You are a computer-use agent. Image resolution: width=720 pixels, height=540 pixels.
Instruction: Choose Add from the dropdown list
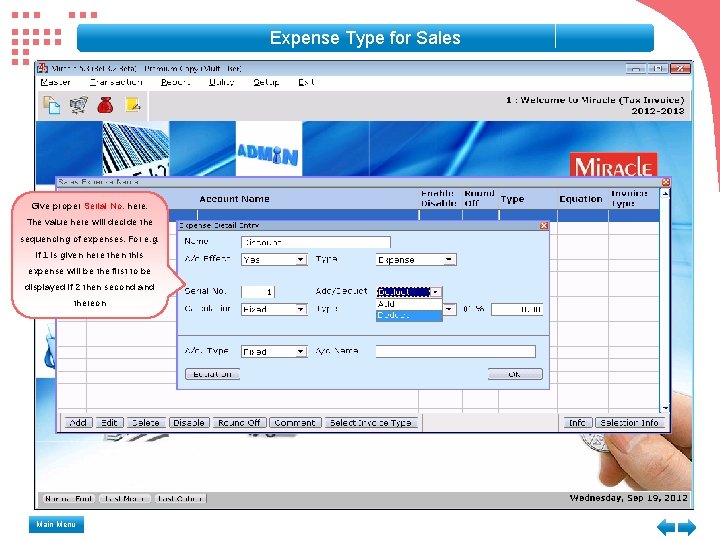point(409,304)
